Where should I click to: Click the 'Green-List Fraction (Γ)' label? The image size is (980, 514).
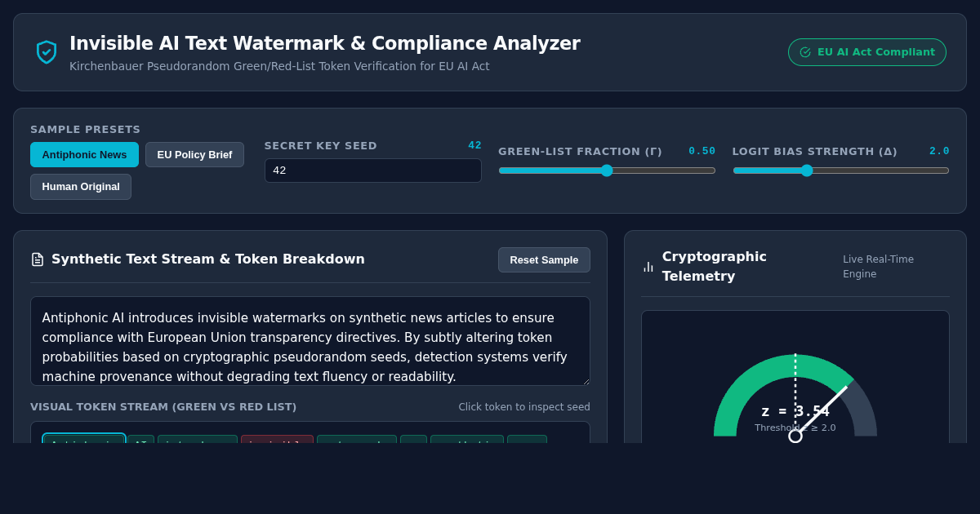[581, 152]
